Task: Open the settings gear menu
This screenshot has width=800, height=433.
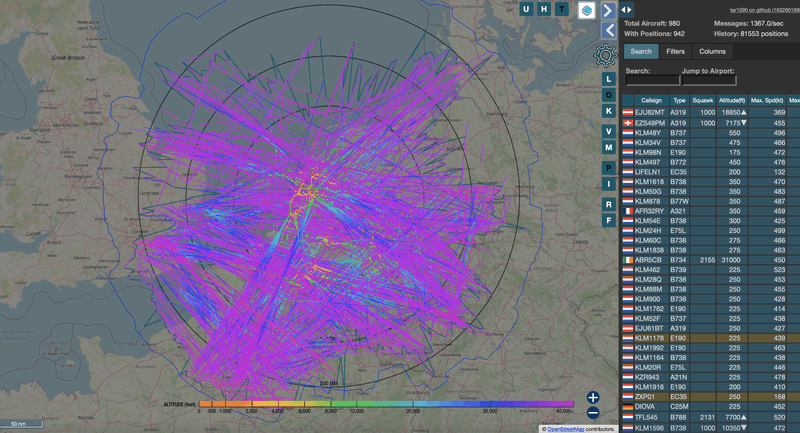Action: pyautogui.click(x=606, y=56)
